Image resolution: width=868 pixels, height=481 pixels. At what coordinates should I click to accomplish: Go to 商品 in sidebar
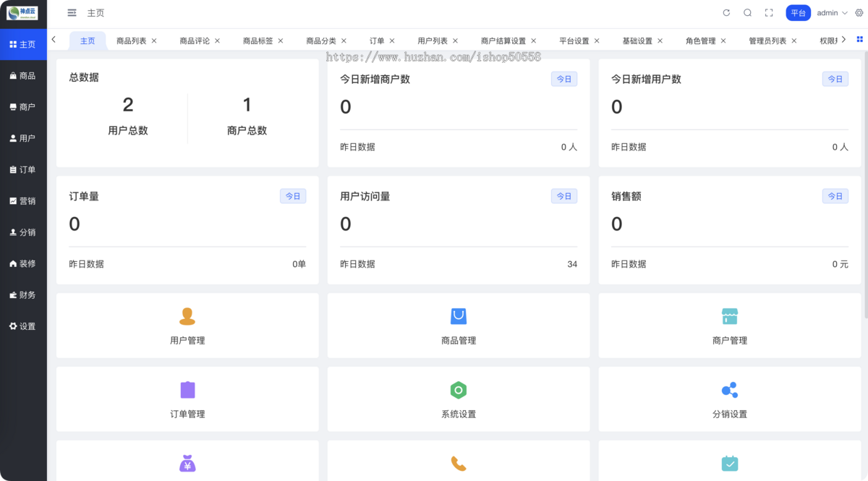coord(23,76)
